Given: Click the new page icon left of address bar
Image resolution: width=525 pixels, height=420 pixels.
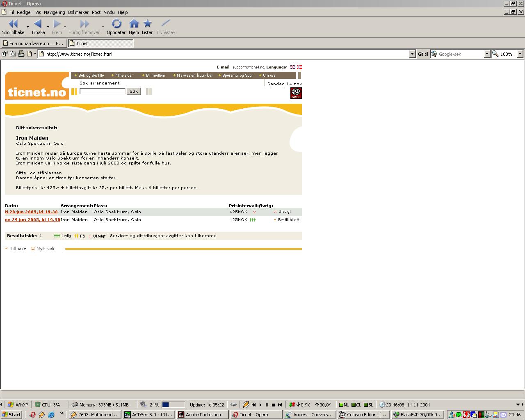Looking at the screenshot, I should point(30,54).
